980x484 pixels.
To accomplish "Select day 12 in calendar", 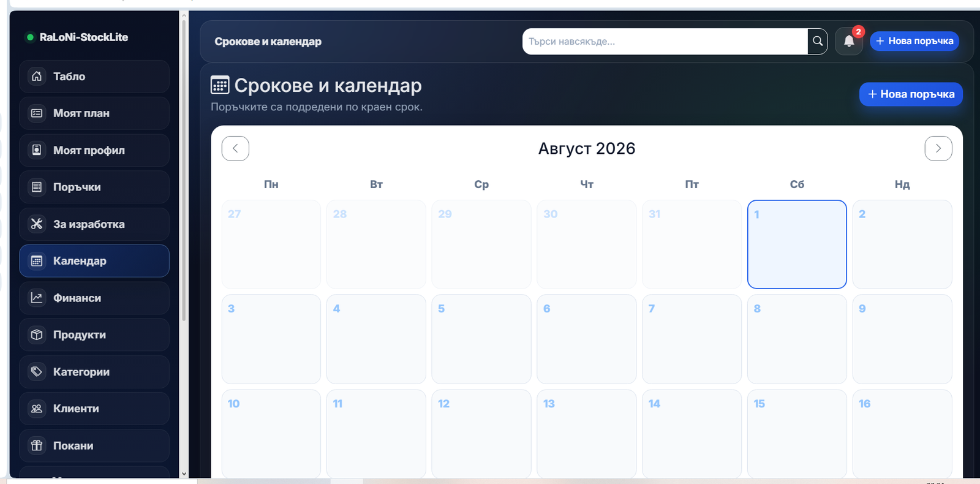I will coord(481,434).
